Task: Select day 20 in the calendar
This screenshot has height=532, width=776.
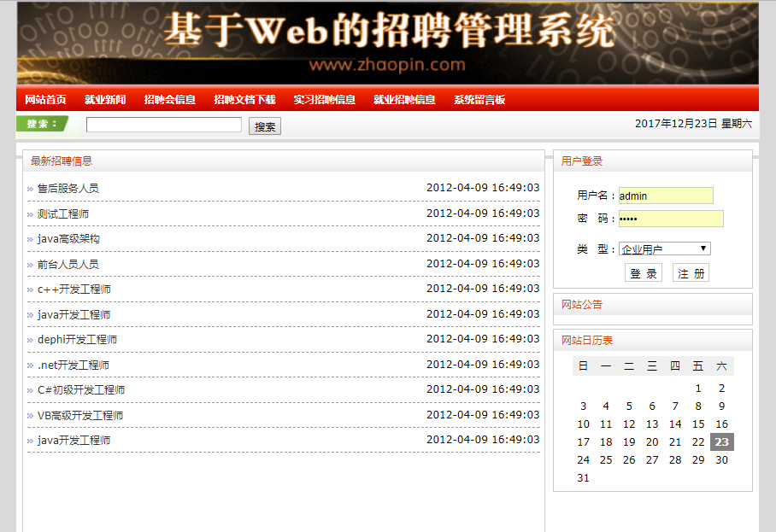Action: click(x=652, y=442)
